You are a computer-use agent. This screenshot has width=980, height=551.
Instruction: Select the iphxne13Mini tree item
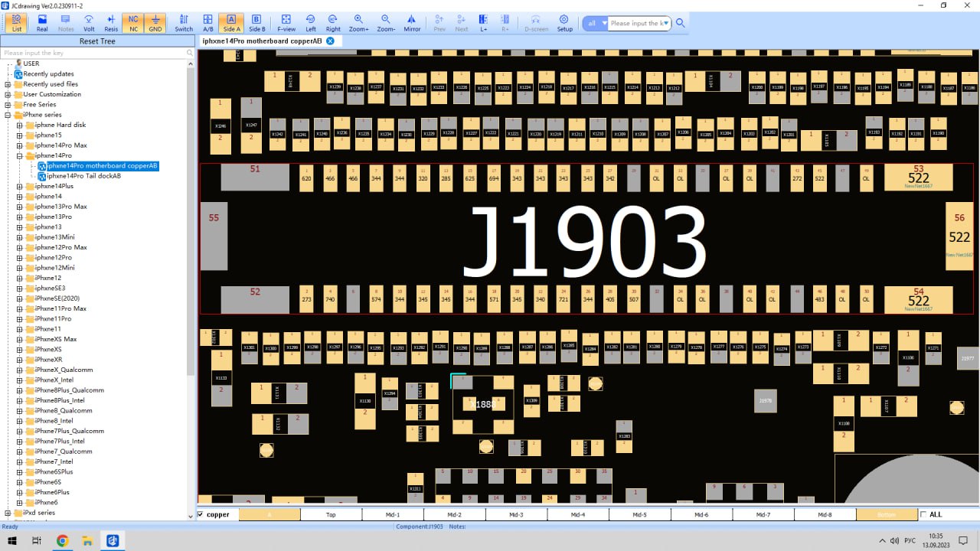click(x=54, y=237)
